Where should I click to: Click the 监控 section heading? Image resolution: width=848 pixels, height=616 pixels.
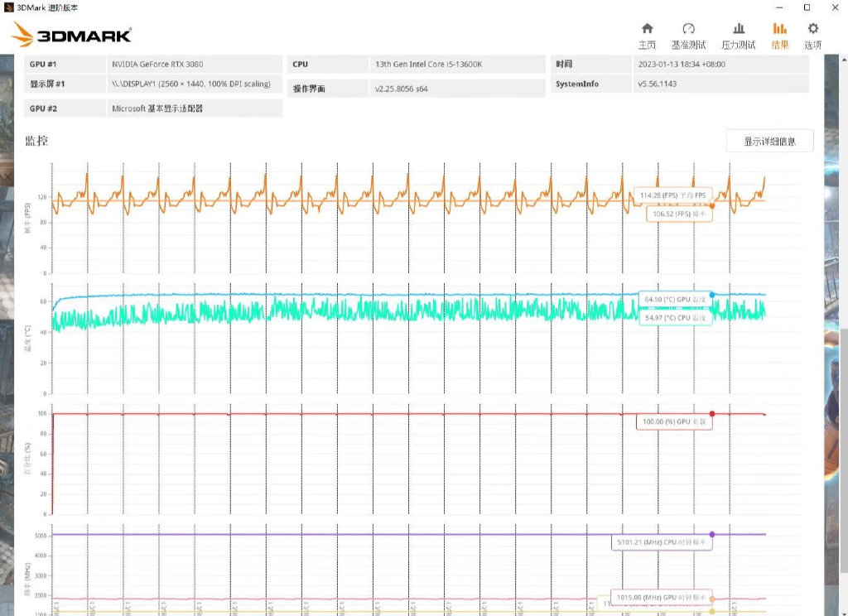[x=36, y=141]
